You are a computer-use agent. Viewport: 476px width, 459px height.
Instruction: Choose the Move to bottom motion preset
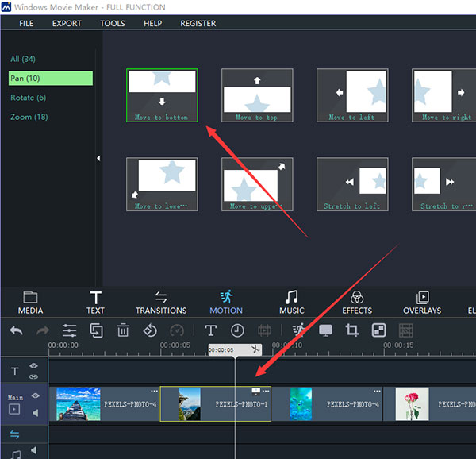pos(162,95)
